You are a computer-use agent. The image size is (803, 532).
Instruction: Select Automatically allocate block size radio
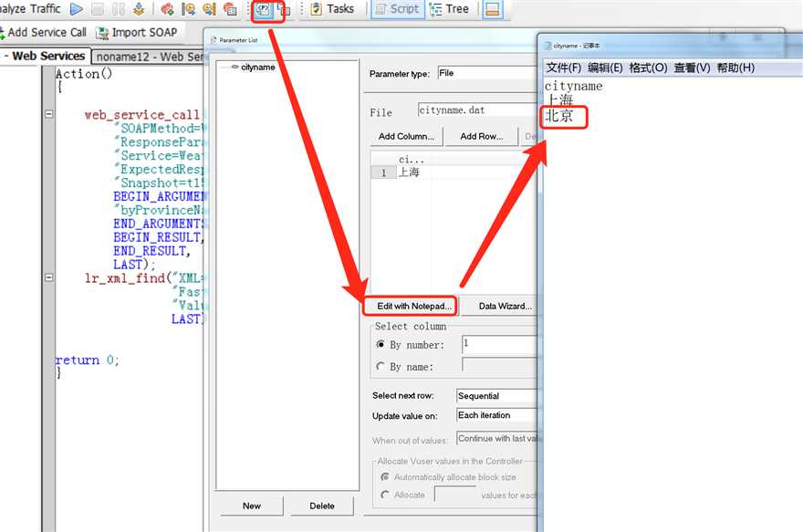pos(385,476)
